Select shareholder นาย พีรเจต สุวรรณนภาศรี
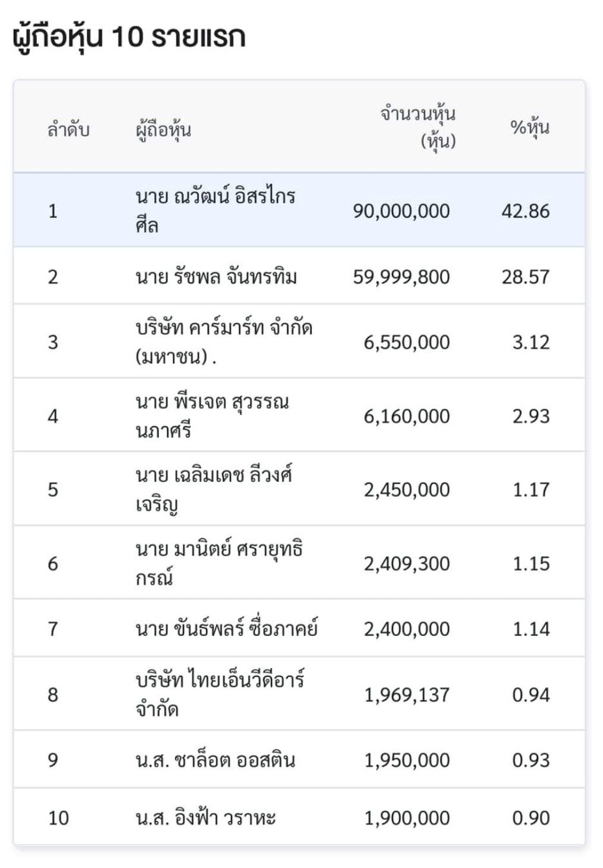Image resolution: width=603 pixels, height=868 pixels. pyautogui.click(x=299, y=415)
